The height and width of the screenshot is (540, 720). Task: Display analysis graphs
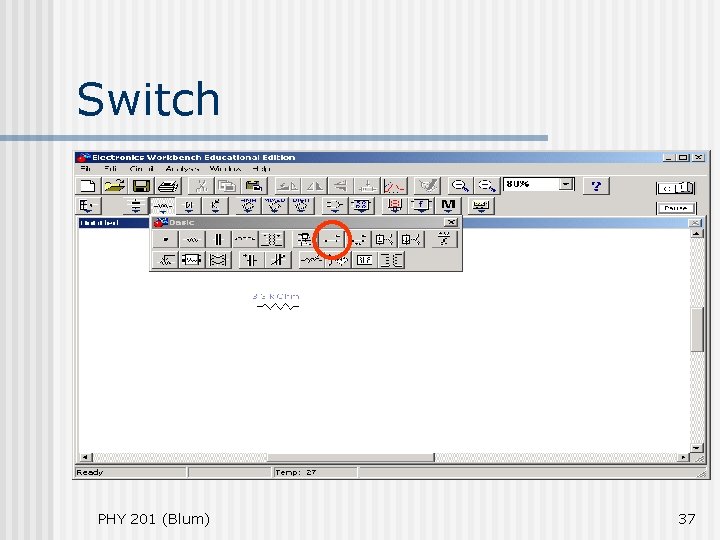click(x=394, y=186)
